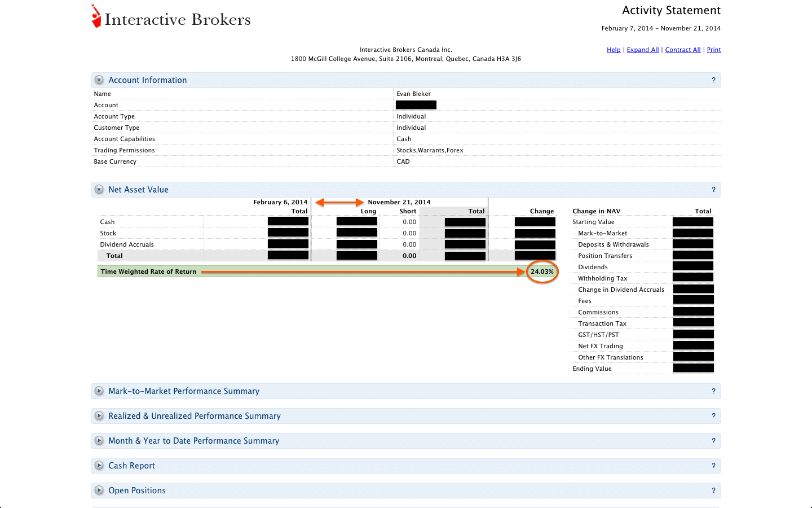Click the November 21, 2014 column header
Image resolution: width=812 pixels, height=508 pixels.
click(x=399, y=202)
